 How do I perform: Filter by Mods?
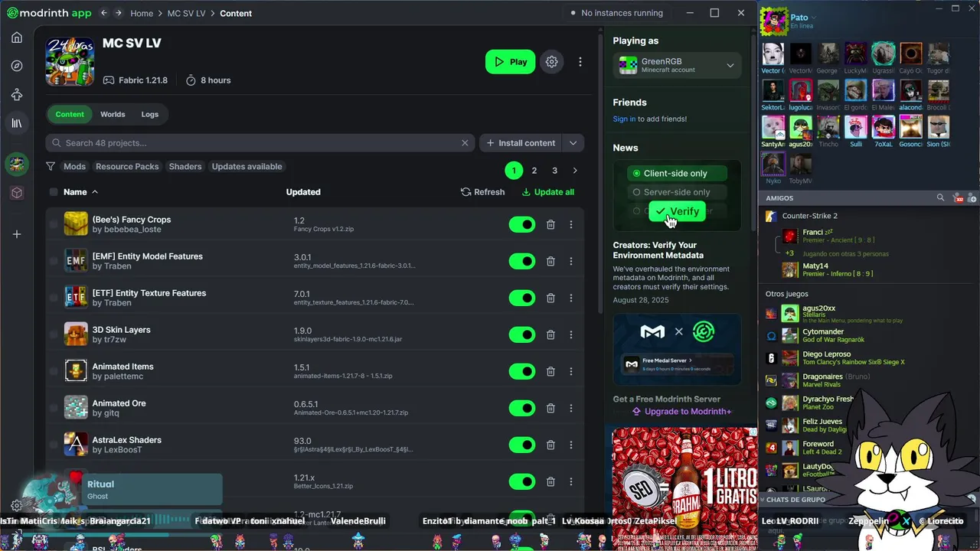click(x=74, y=166)
